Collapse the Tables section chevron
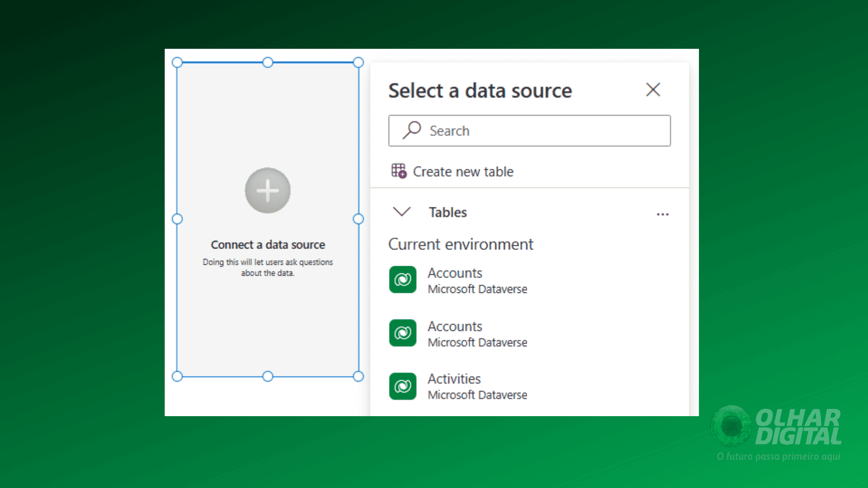Viewport: 868px width, 488px height. (x=401, y=211)
